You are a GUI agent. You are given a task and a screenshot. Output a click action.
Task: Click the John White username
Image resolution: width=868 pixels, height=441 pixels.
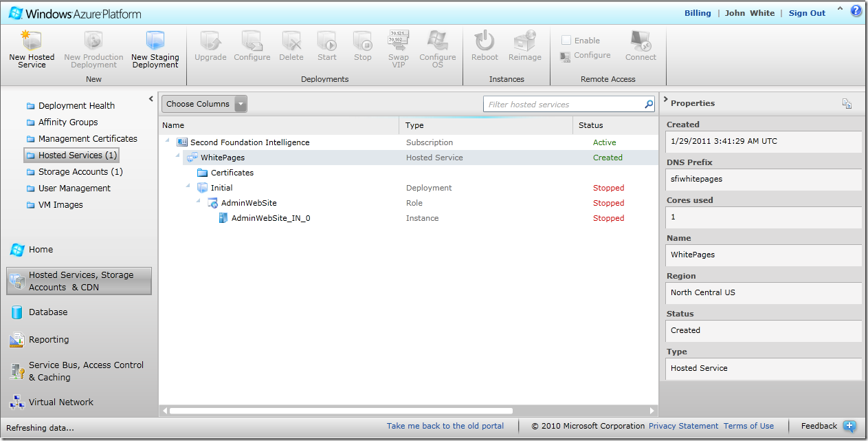pos(750,13)
